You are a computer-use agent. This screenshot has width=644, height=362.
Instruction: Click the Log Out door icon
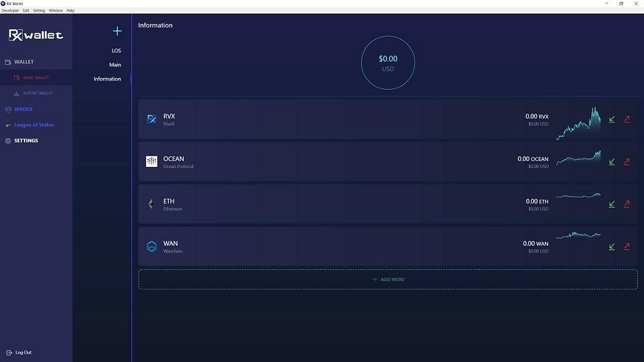click(x=9, y=352)
